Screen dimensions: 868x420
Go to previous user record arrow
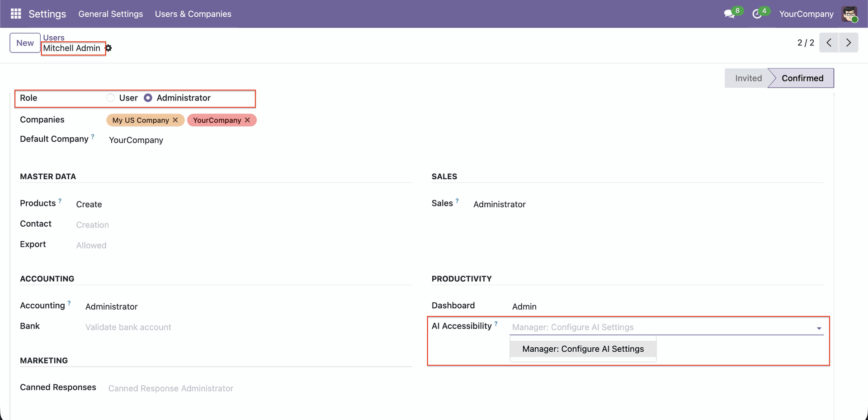(829, 43)
